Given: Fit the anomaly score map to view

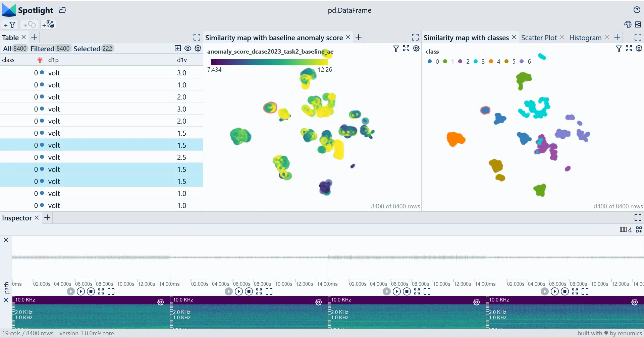Looking at the screenshot, I should coord(406,49).
